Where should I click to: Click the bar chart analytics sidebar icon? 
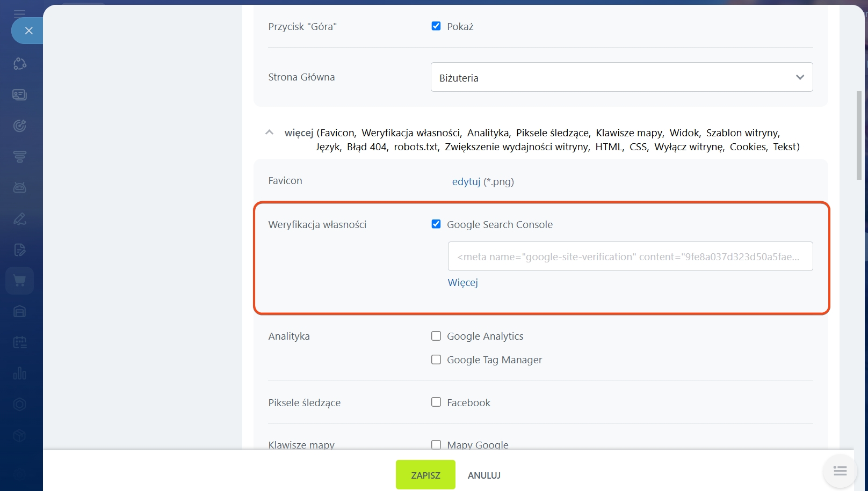[x=20, y=373]
